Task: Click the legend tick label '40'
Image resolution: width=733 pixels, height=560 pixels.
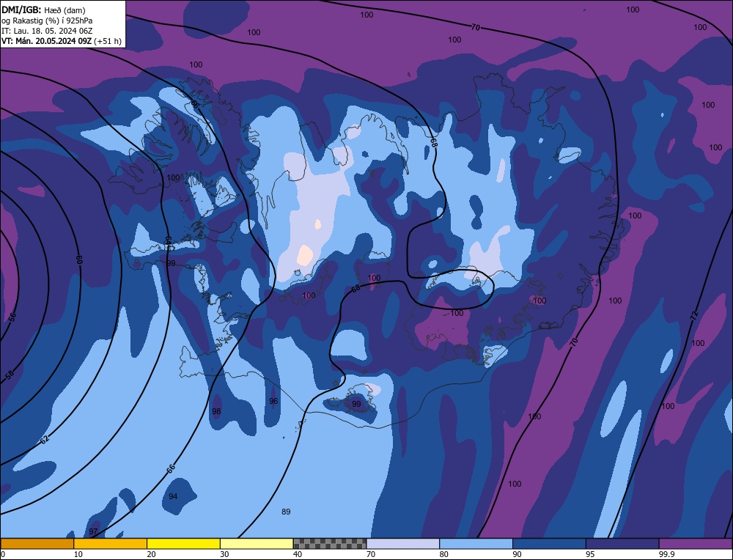Action: (298, 554)
